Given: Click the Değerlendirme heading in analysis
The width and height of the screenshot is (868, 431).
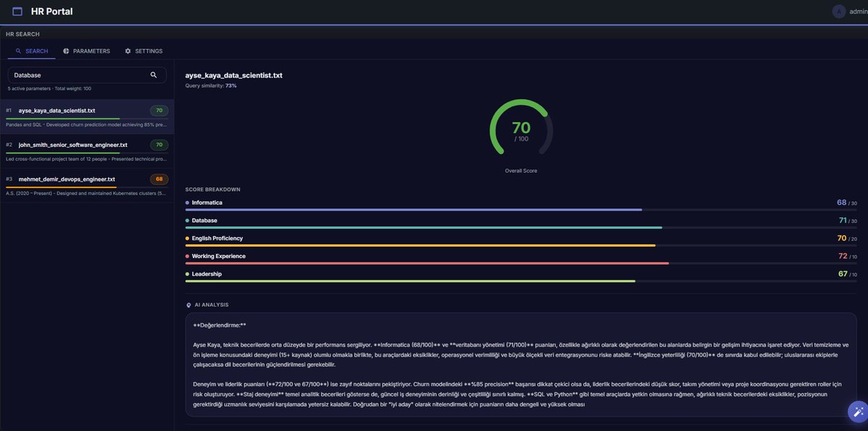Looking at the screenshot, I should [x=220, y=325].
